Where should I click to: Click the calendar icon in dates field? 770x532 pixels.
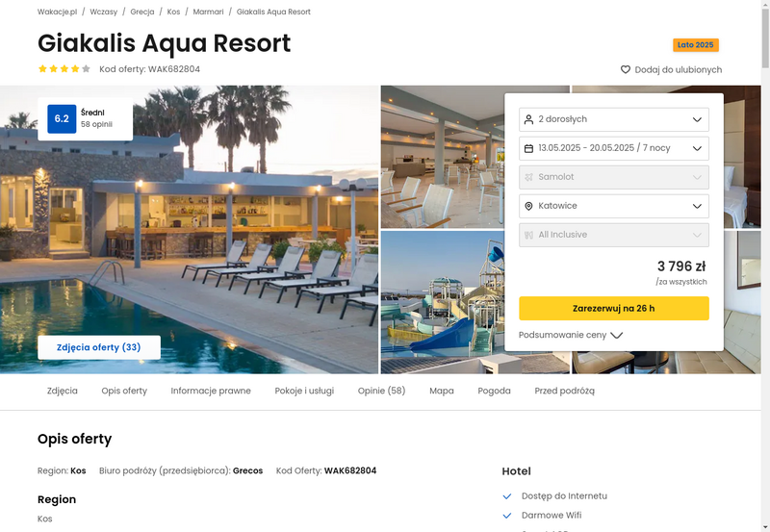(528, 148)
